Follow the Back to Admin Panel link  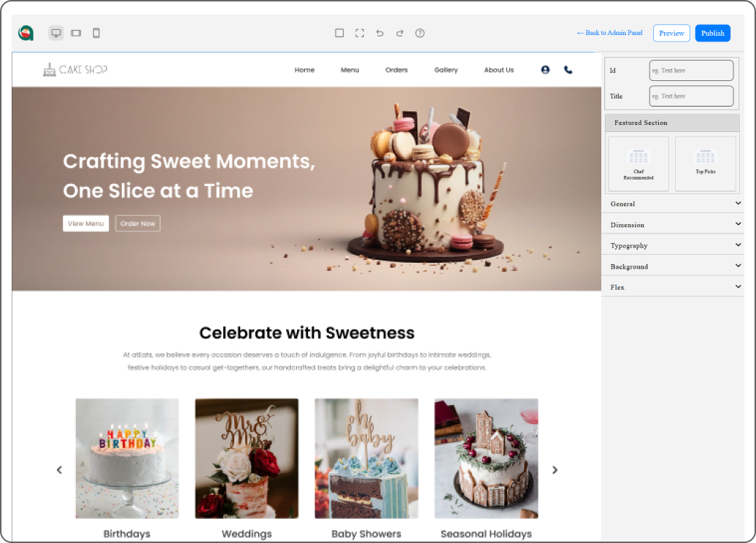pyautogui.click(x=609, y=33)
